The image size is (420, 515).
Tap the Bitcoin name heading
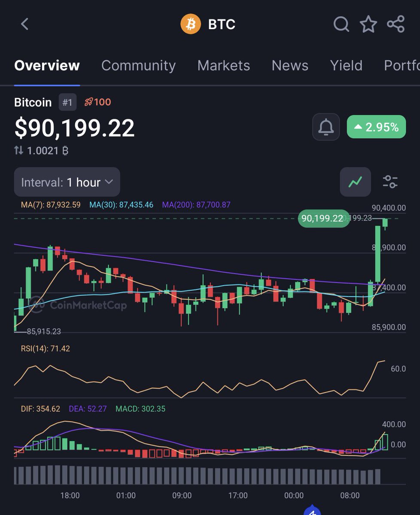pos(33,102)
